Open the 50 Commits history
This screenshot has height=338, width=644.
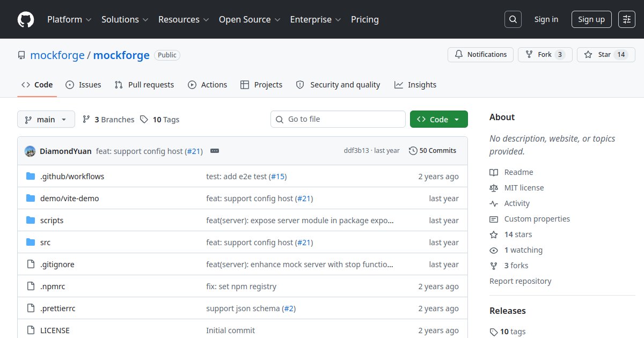[433, 151]
